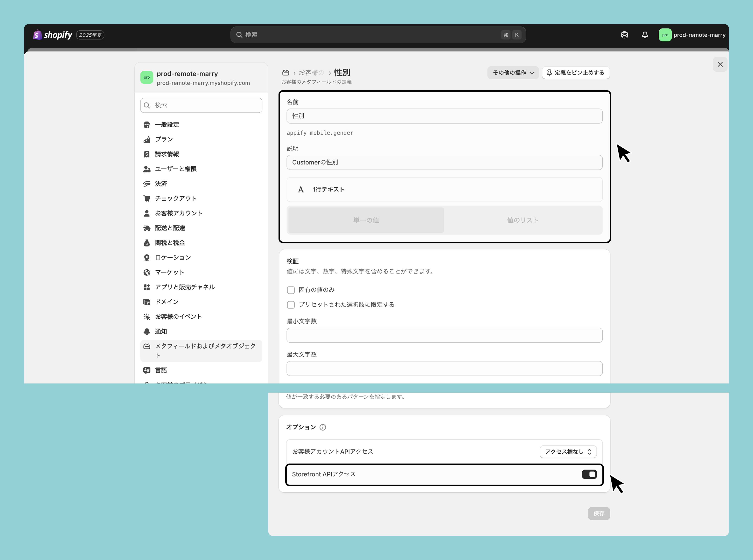Screen dimensions: 753x560
Task: Open the notifications bell icon
Action: tap(645, 34)
